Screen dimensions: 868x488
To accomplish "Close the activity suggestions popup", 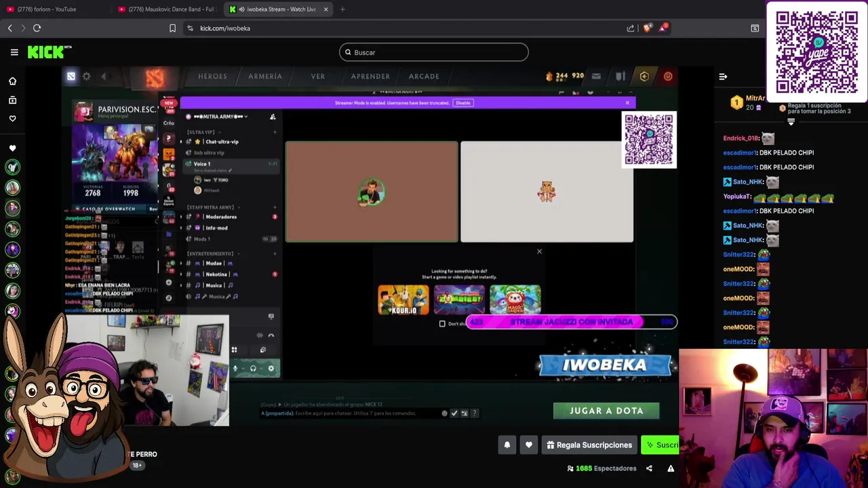I will coord(539,251).
